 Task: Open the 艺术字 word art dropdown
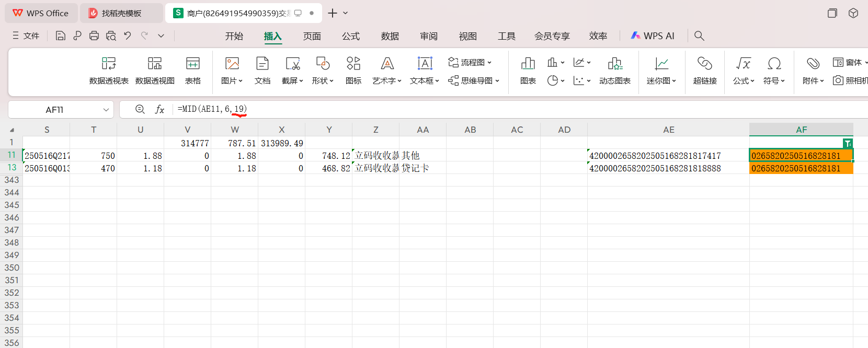click(x=387, y=80)
